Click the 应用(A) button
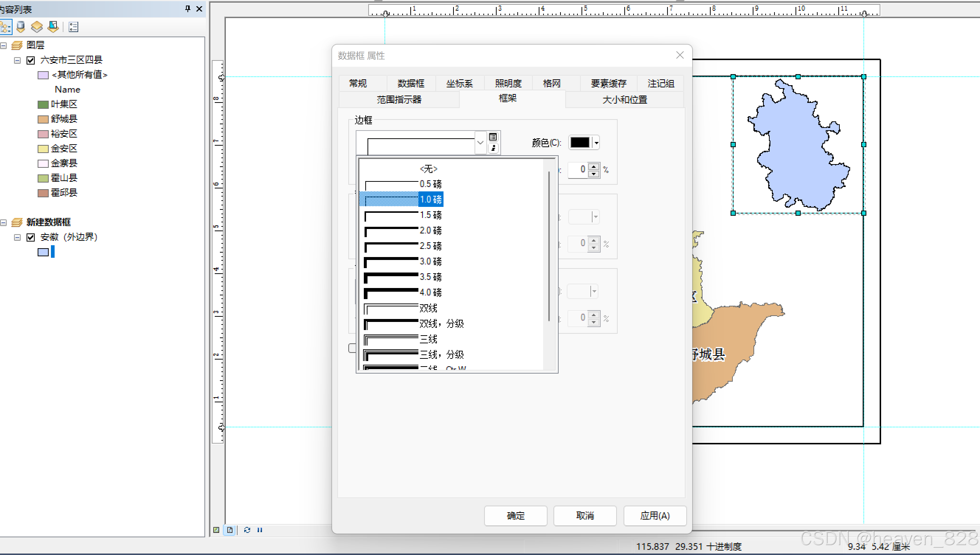Screen dimensions: 980x555 click(x=655, y=516)
